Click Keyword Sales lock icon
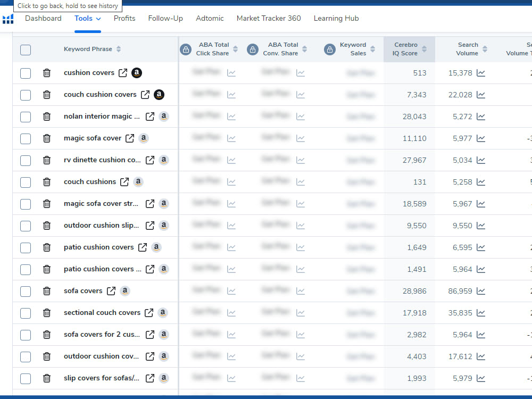Viewport: 532px width, 399px height. pos(330,49)
